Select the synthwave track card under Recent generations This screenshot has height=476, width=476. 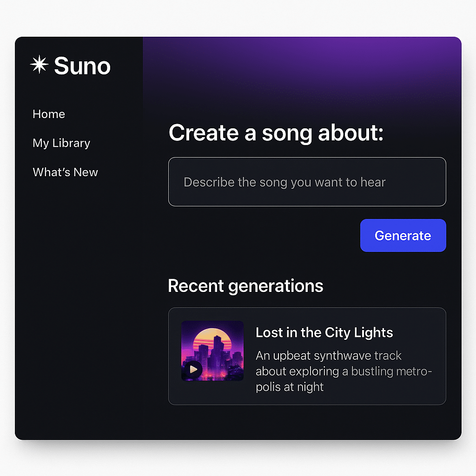(307, 357)
